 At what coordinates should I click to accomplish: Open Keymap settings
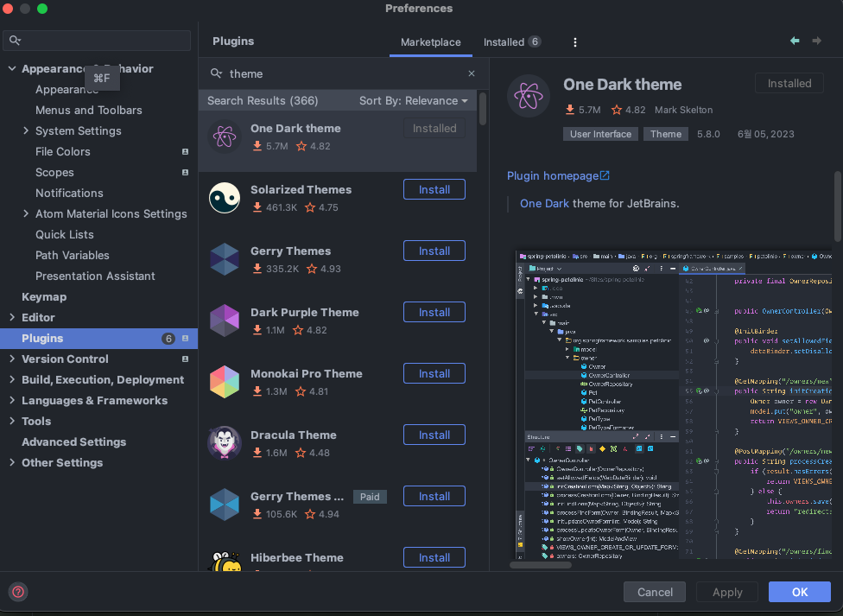click(x=44, y=297)
